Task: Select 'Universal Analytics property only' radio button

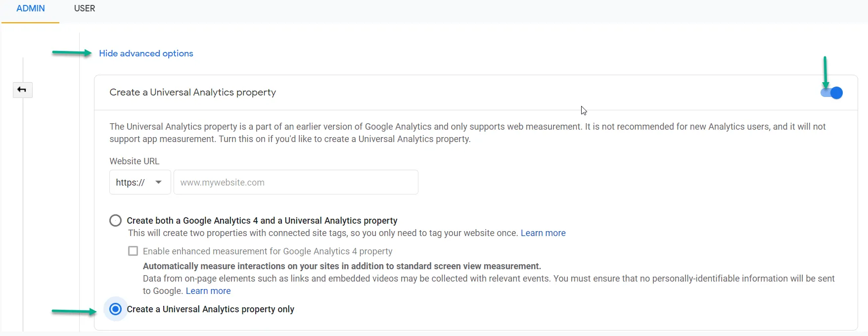Action: click(115, 309)
